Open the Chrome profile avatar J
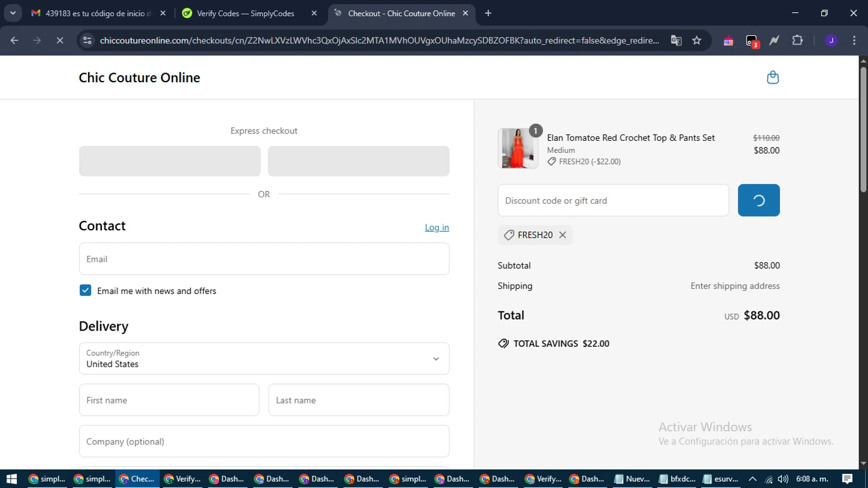The height and width of the screenshot is (488, 868). 831,41
